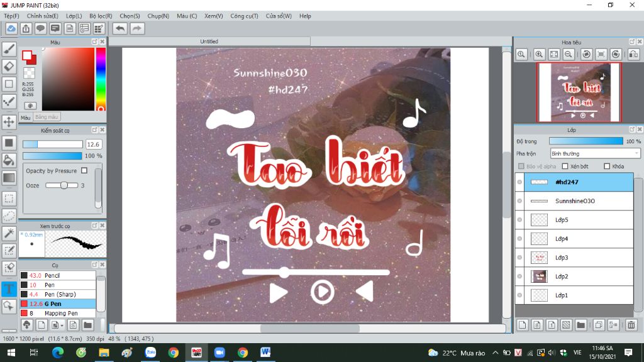Select the Untitled document tab
This screenshot has width=644, height=362.
point(209,41)
